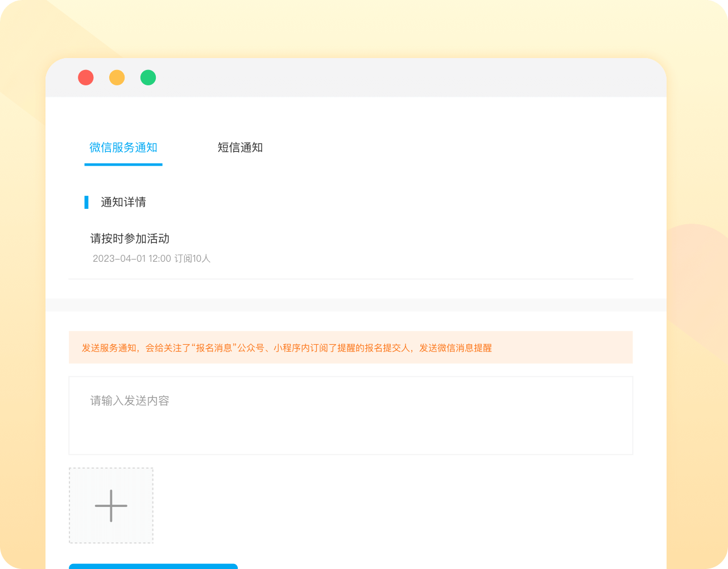Click the blue marker beside 通知详情
The height and width of the screenshot is (569, 728).
click(86, 202)
